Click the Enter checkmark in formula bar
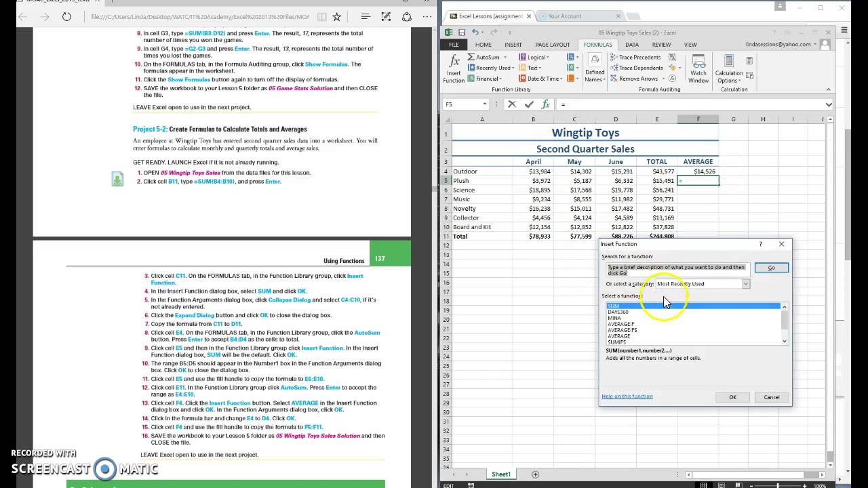This screenshot has height=488, width=868. (x=529, y=104)
